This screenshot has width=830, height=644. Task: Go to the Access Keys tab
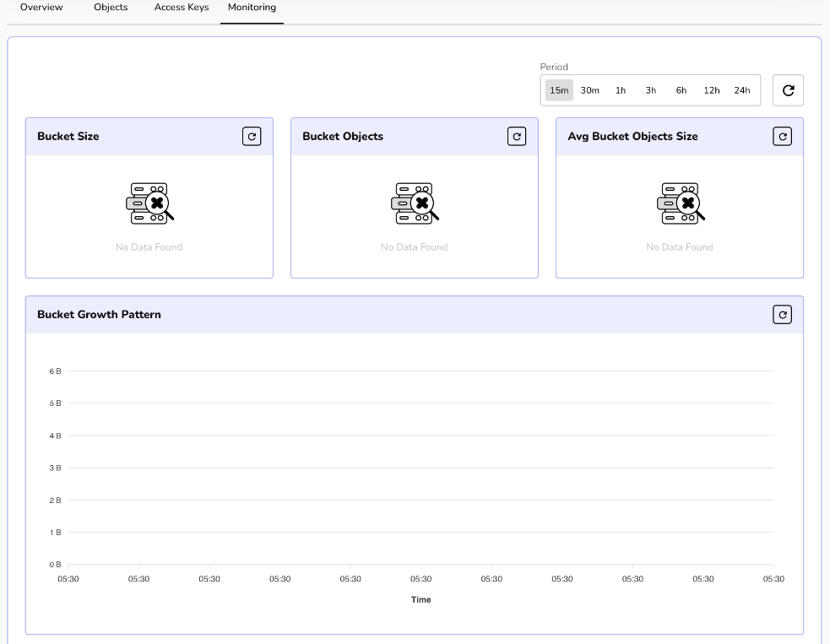[182, 8]
